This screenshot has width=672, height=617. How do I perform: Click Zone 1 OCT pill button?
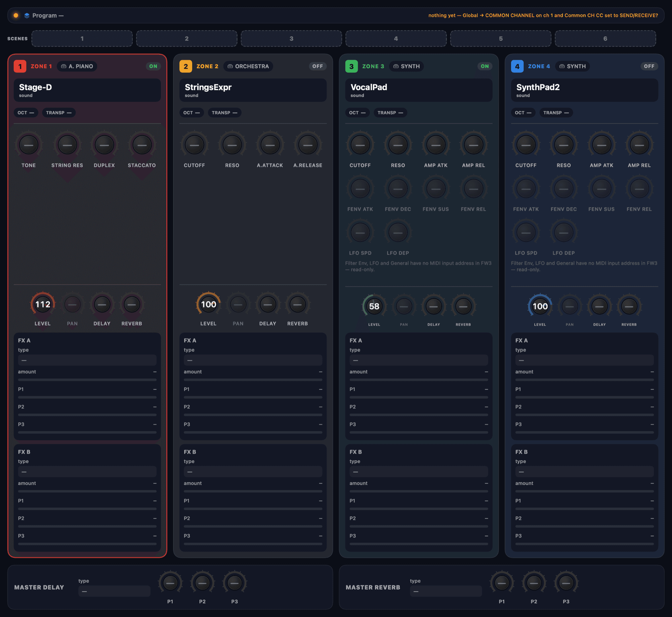[26, 113]
